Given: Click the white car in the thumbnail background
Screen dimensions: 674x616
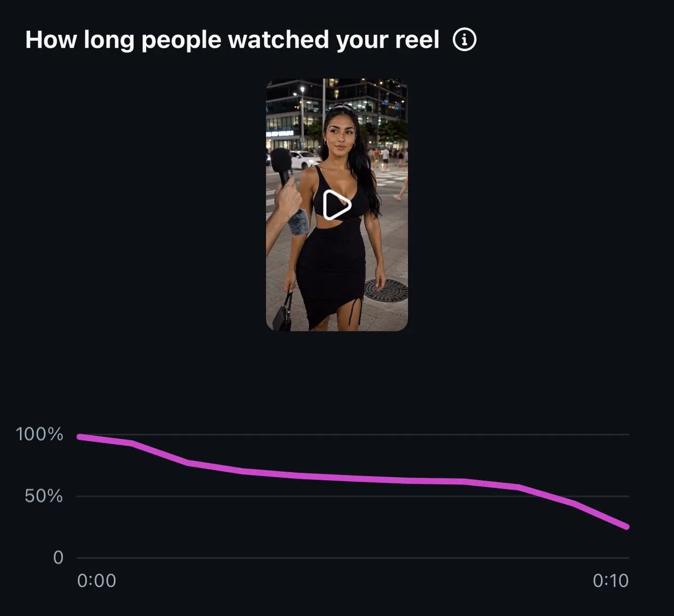Looking at the screenshot, I should pos(303,160).
